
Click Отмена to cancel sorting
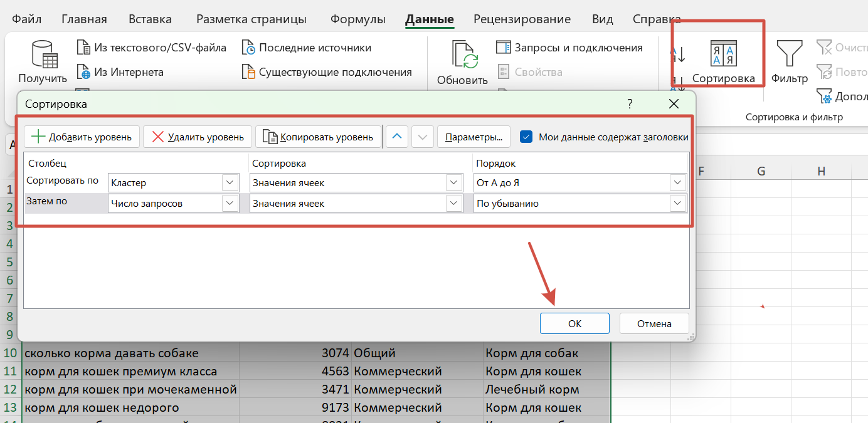click(x=654, y=323)
